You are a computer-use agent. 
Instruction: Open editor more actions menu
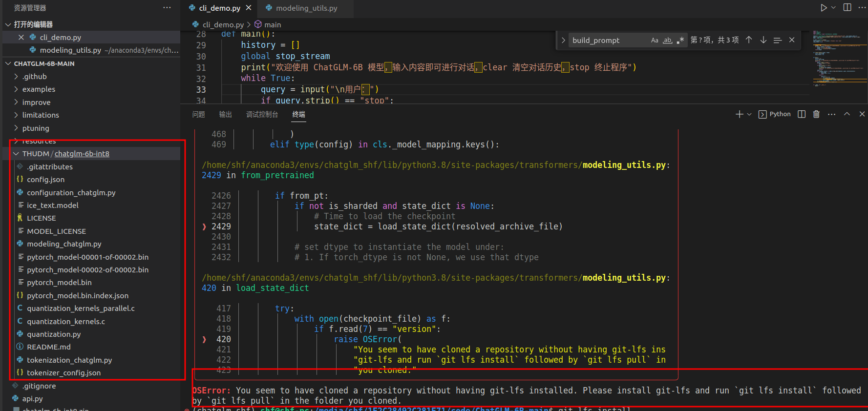coord(862,8)
